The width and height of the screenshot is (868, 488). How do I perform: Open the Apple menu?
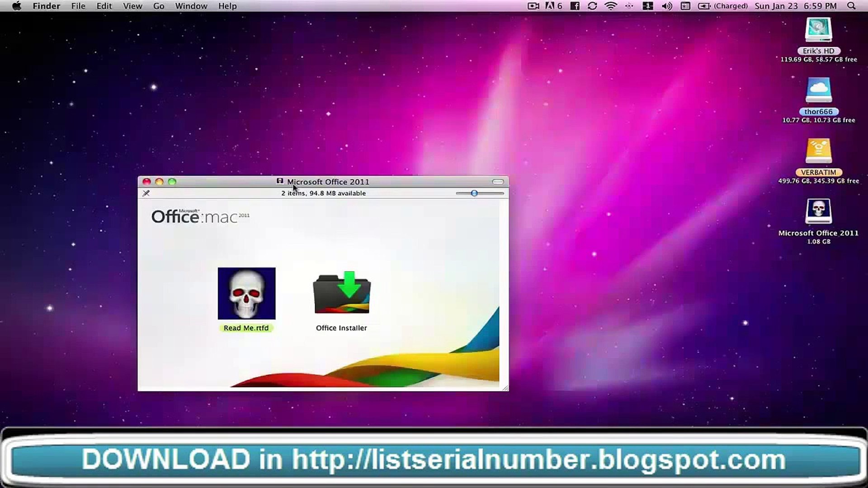click(16, 6)
